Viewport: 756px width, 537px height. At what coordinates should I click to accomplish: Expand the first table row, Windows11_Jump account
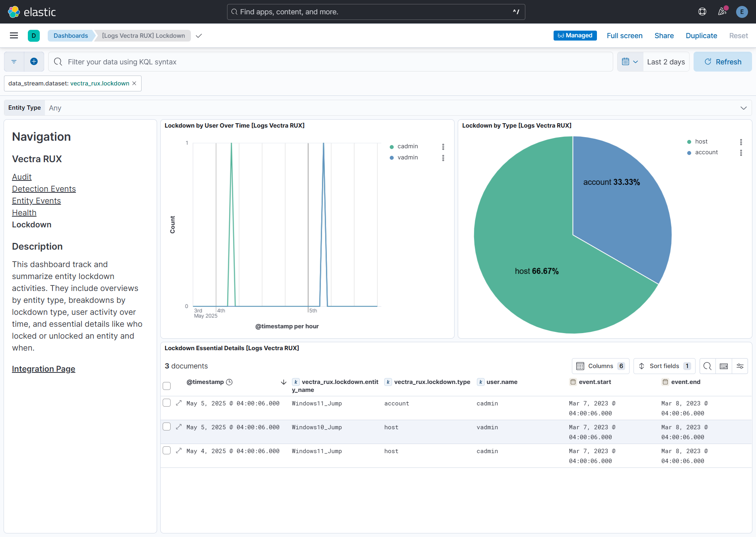tap(179, 403)
